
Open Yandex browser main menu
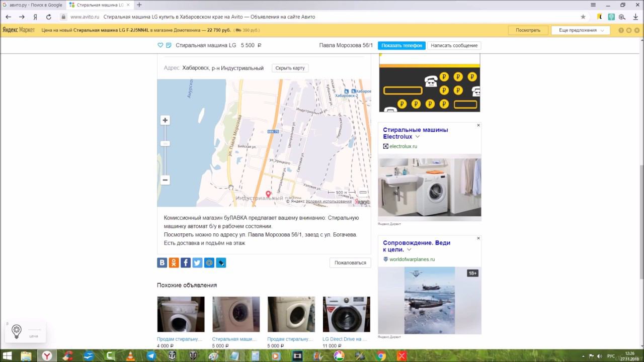pyautogui.click(x=594, y=5)
